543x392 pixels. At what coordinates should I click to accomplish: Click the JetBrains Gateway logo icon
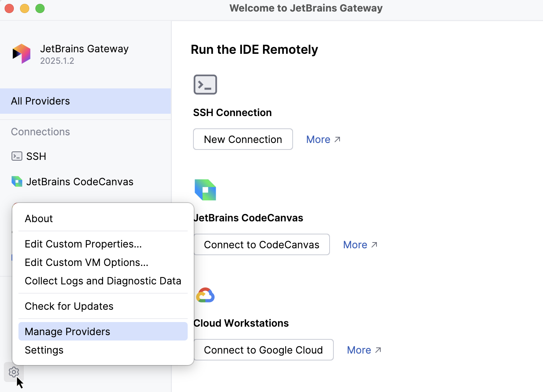point(22,54)
